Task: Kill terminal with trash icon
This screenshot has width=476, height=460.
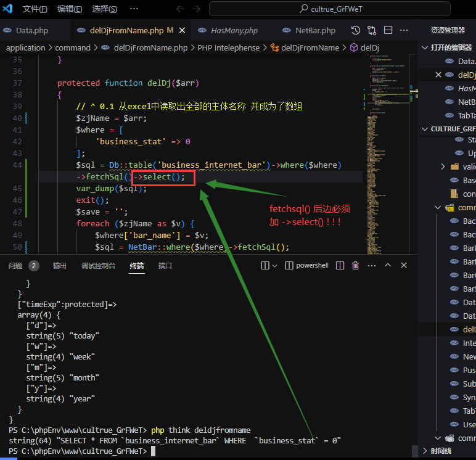Action: click(x=356, y=266)
